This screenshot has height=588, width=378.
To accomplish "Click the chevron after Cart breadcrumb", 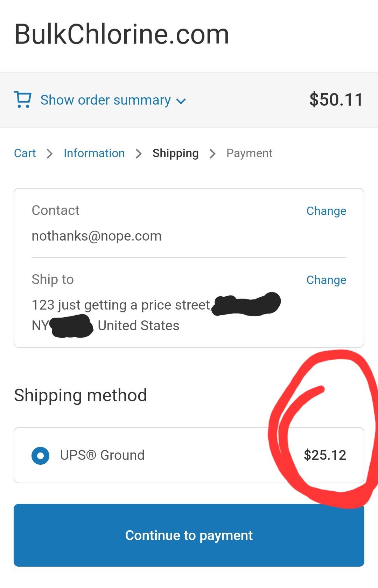I will coord(50,153).
